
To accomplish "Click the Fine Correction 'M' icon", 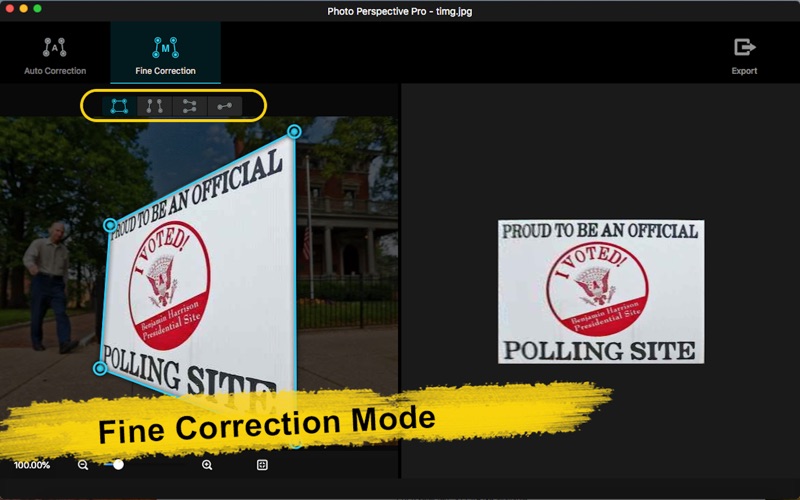I will (x=165, y=46).
